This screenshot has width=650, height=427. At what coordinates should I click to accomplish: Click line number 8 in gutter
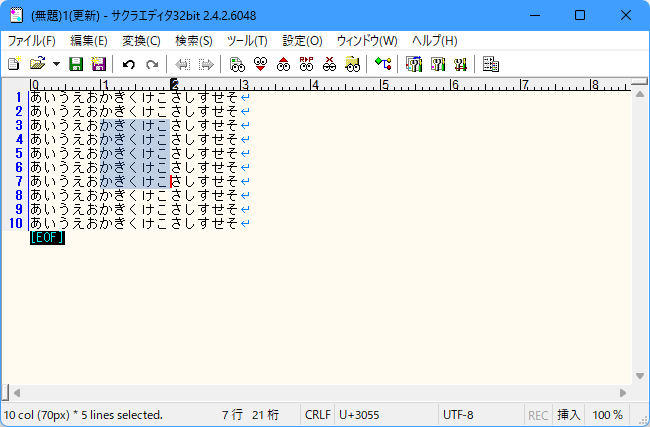pos(19,195)
